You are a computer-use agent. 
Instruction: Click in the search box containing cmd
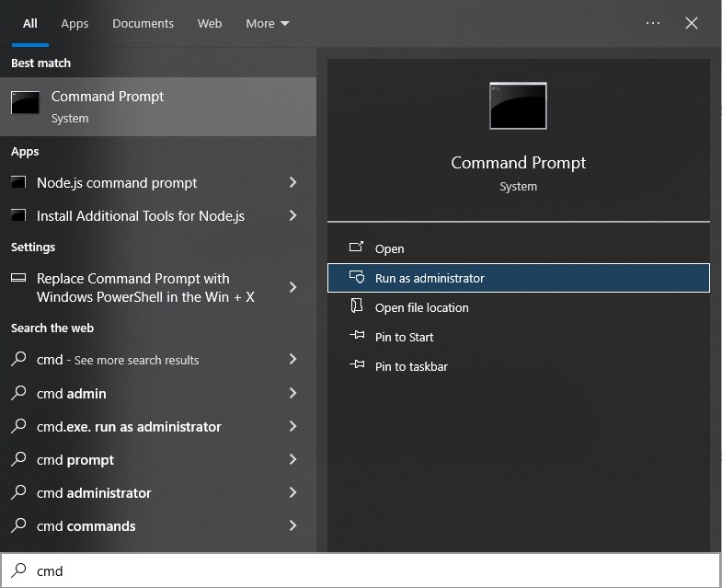coord(361,571)
